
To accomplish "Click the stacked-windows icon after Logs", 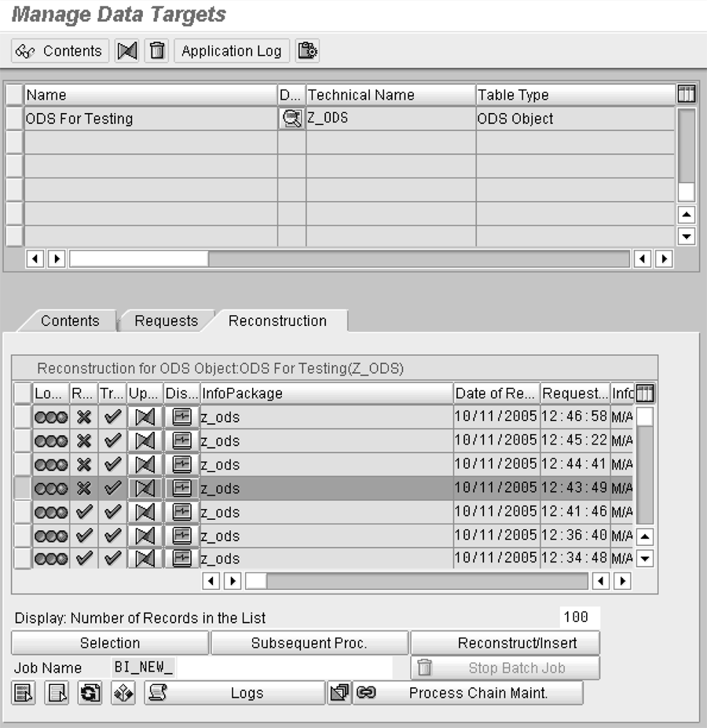I will coord(339,693).
